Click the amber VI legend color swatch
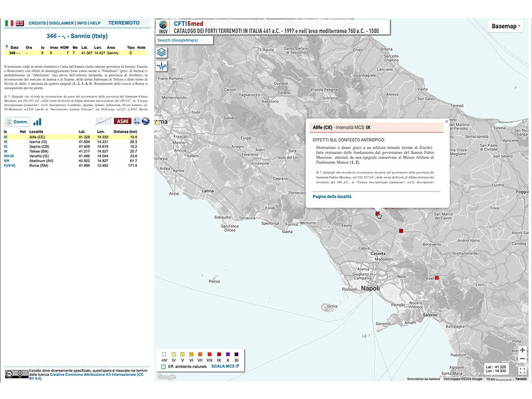532x399 pixels. (x=191, y=354)
